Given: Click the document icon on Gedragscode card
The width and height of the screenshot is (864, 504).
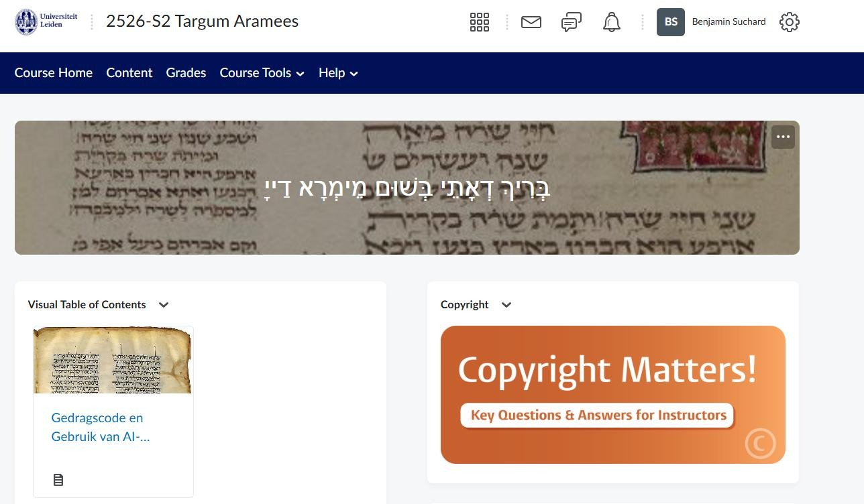Looking at the screenshot, I should [x=58, y=480].
